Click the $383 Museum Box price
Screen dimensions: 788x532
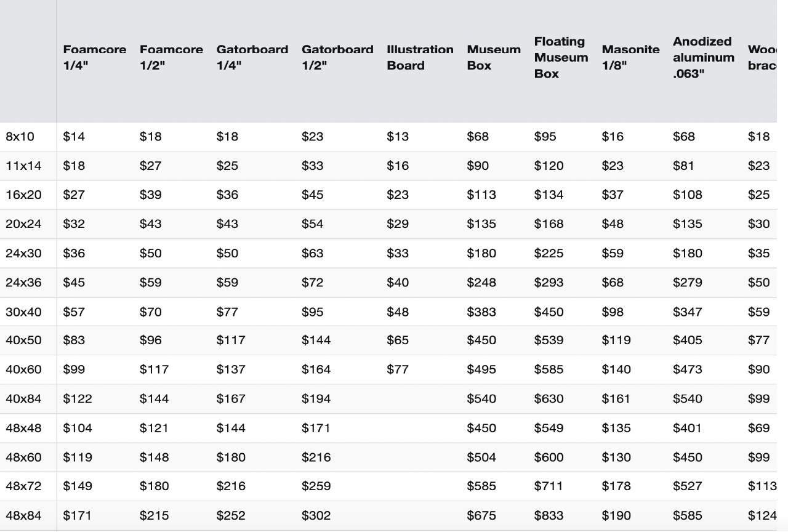[x=481, y=312]
